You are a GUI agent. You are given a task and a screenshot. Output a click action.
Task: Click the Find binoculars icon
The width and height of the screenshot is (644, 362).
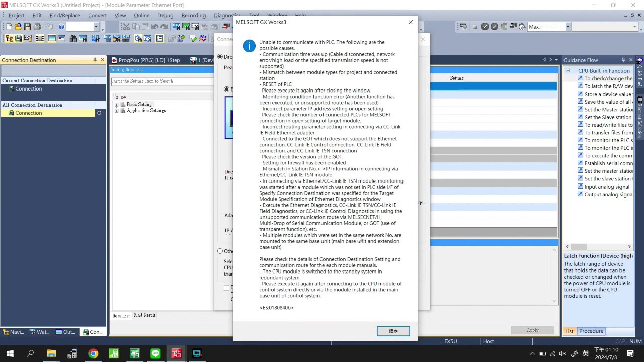pos(73,38)
